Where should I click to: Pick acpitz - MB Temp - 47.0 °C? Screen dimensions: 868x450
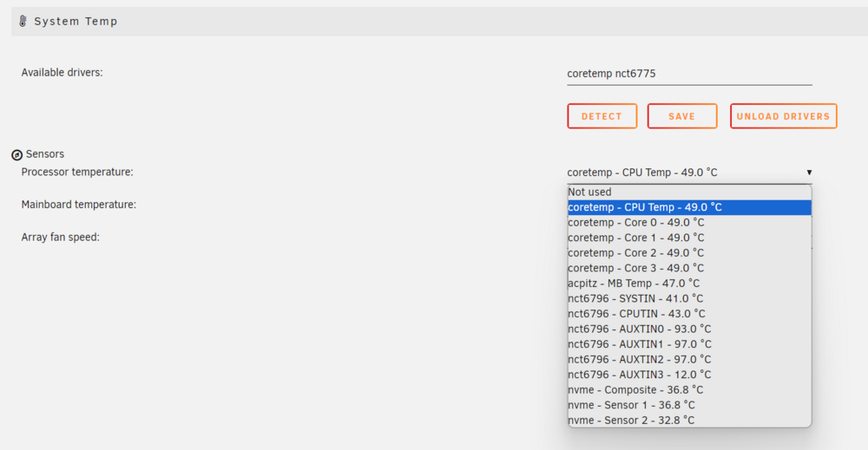(689, 283)
